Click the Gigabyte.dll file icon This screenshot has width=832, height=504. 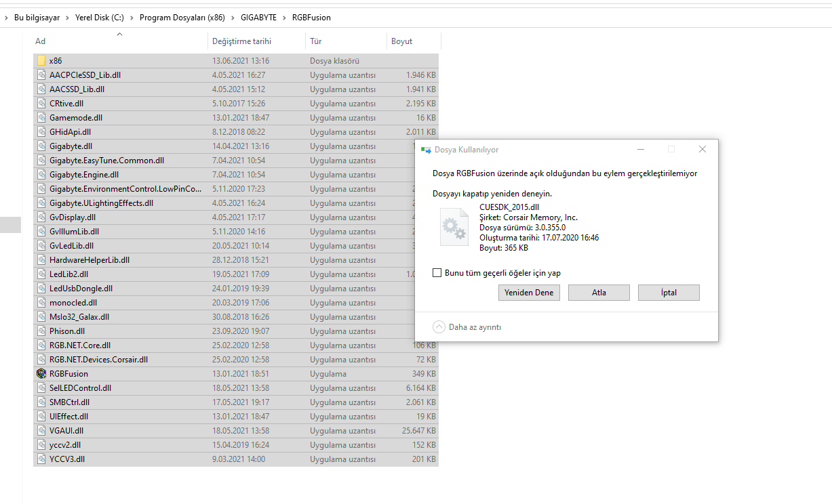[x=41, y=146]
